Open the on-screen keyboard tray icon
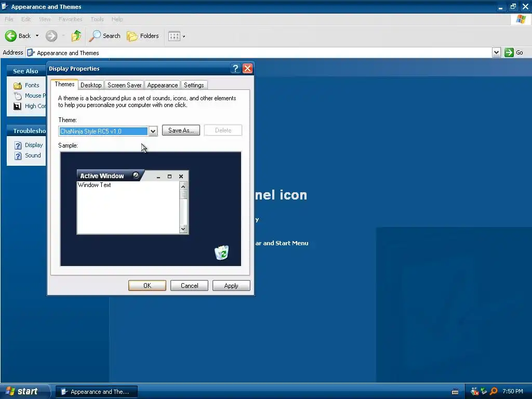This screenshot has height=399, width=532. [x=455, y=392]
